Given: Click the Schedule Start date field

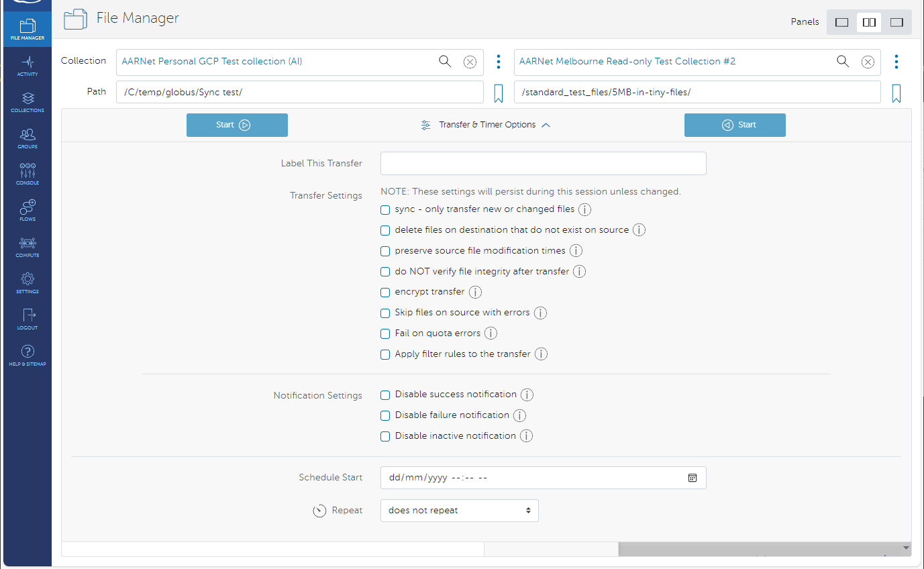Looking at the screenshot, I should tap(544, 478).
